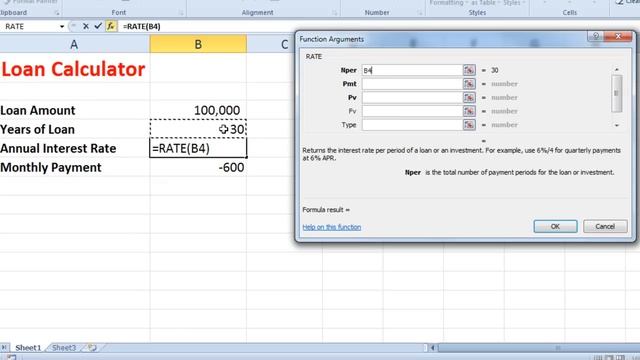This screenshot has height=360, width=640.
Task: Open the Font group dialog launcher
Action: [181, 13]
